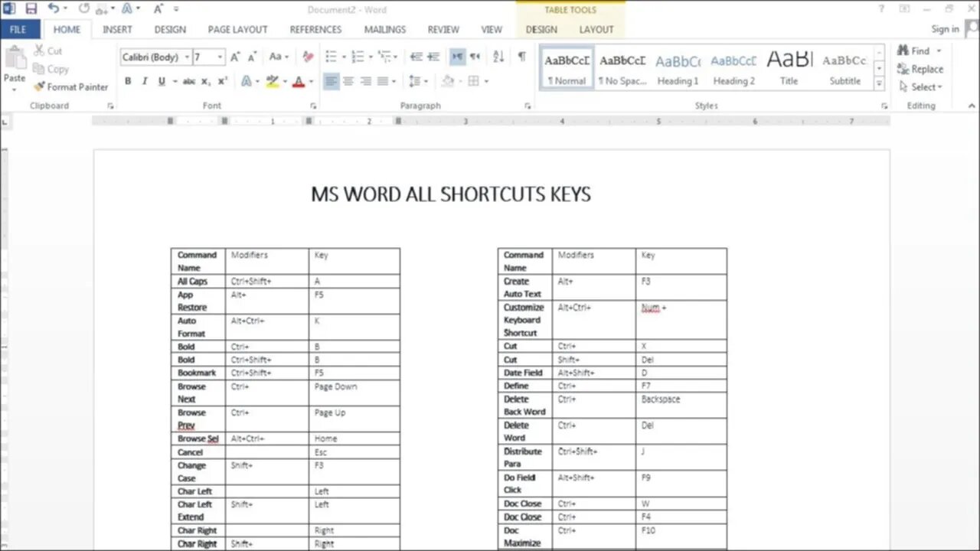
Task: Toggle Show/Hide paragraph marks
Action: coord(521,57)
